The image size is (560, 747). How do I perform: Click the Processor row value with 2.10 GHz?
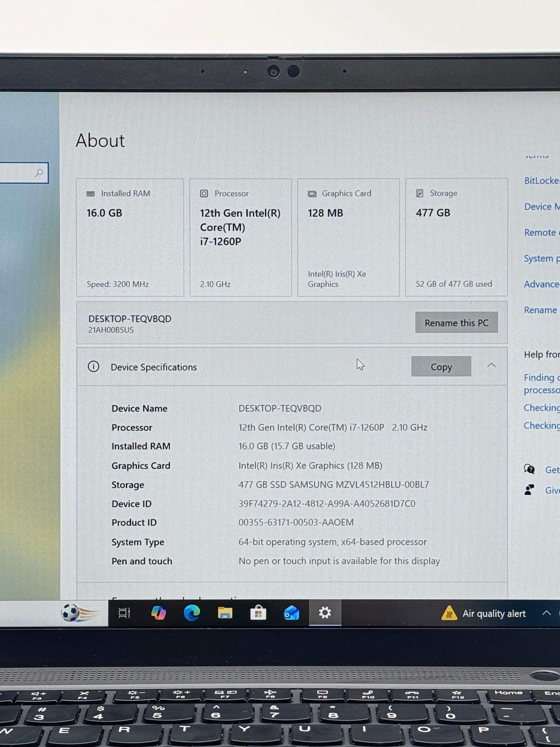[x=333, y=427]
